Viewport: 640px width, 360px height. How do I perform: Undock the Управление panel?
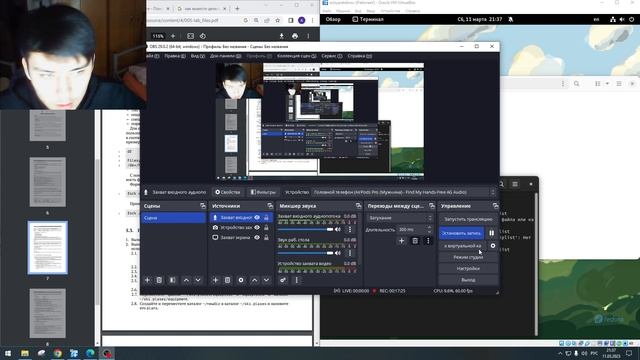pyautogui.click(x=495, y=206)
